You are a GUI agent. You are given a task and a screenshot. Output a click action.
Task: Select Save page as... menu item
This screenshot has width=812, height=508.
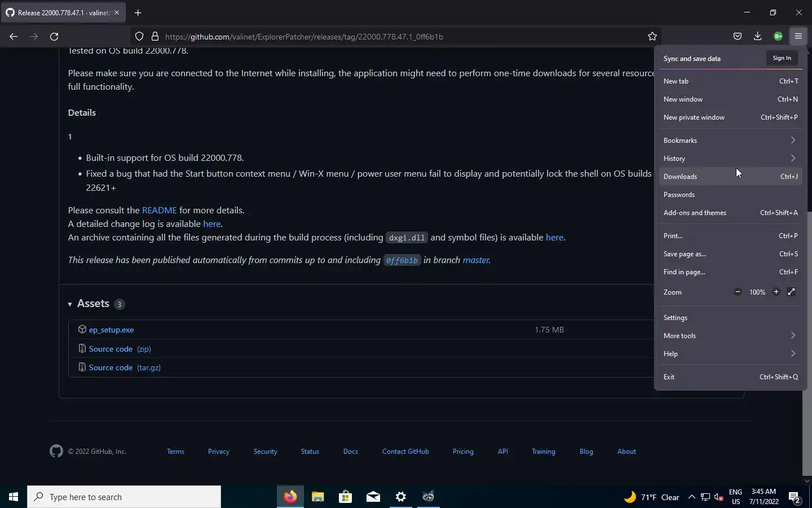[x=730, y=253]
